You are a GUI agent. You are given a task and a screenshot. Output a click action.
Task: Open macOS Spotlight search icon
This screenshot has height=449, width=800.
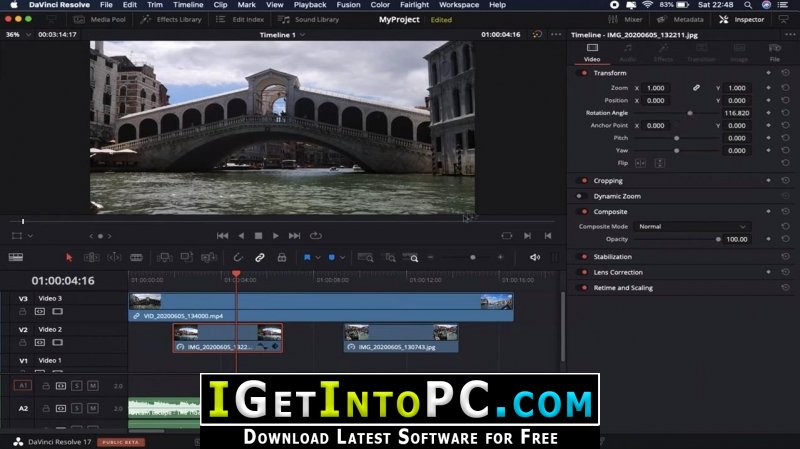click(x=747, y=5)
